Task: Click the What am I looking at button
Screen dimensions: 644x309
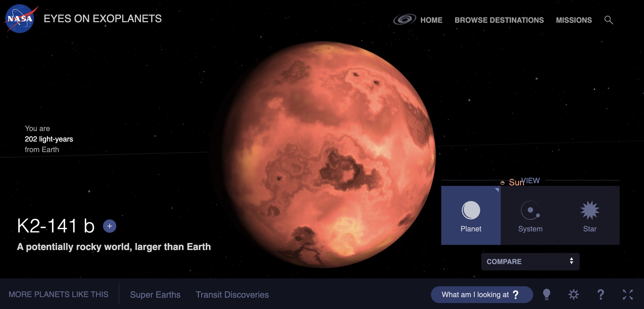Action: click(482, 294)
